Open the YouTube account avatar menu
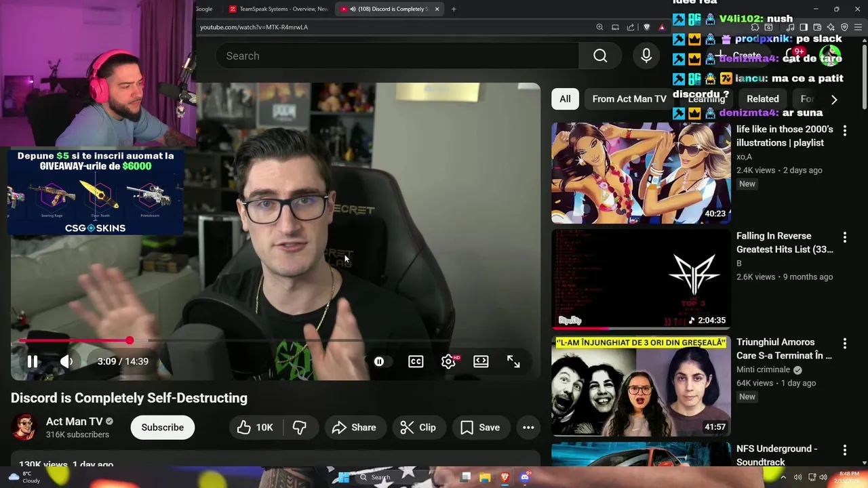Image resolution: width=868 pixels, height=488 pixels. coord(830,56)
